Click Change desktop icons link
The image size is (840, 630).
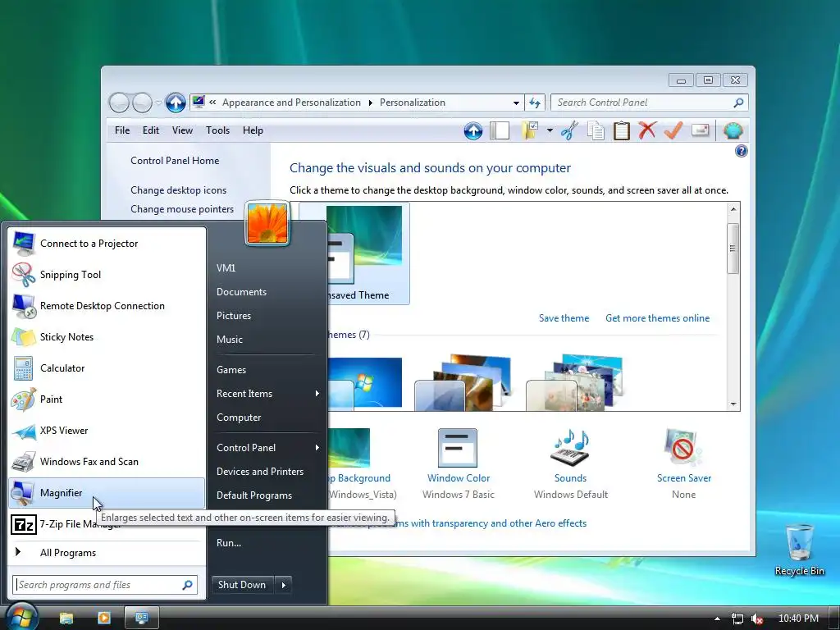click(178, 190)
